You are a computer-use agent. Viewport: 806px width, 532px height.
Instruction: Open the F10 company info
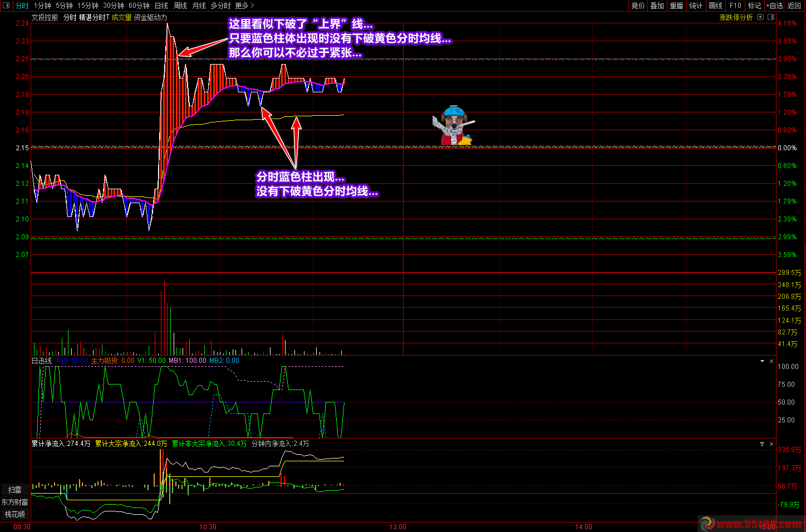click(735, 6)
